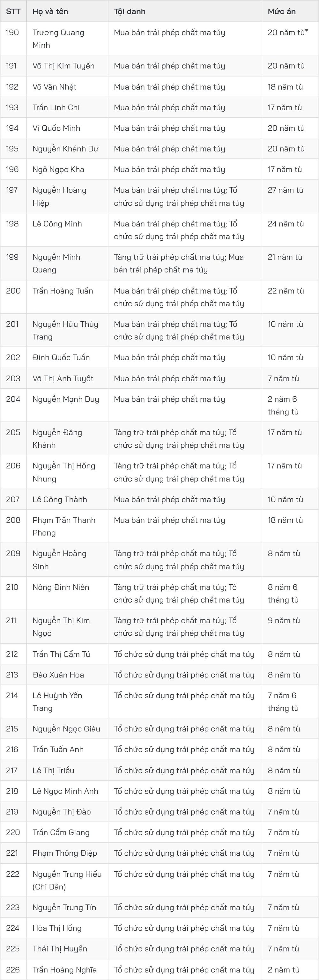319x980 pixels.
Task: Click the charge text for Nguyễn Minh Quang
Action: tap(179, 263)
